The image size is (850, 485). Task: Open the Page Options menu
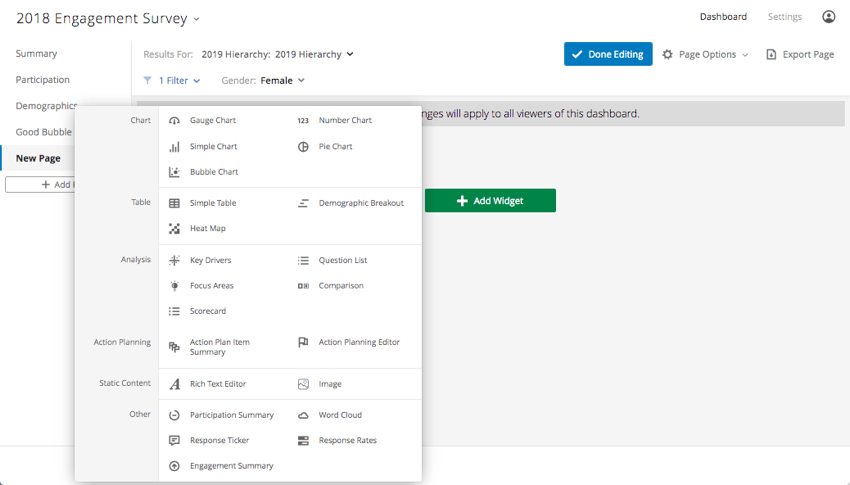click(x=705, y=54)
